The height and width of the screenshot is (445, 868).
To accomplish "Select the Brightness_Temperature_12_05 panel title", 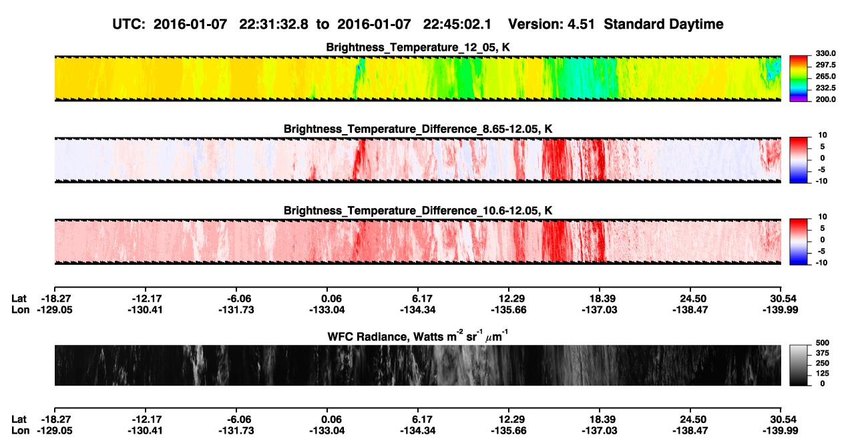I will click(418, 47).
